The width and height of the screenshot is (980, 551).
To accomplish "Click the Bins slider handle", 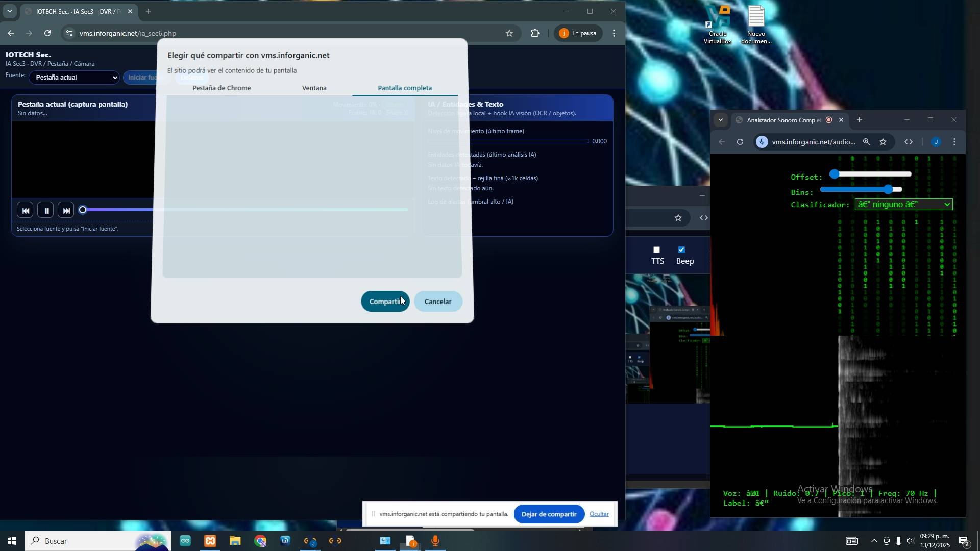I will 889,190.
